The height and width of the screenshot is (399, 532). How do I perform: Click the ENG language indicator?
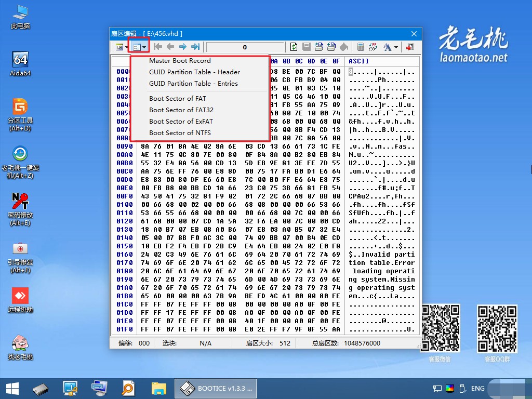pyautogui.click(x=478, y=389)
